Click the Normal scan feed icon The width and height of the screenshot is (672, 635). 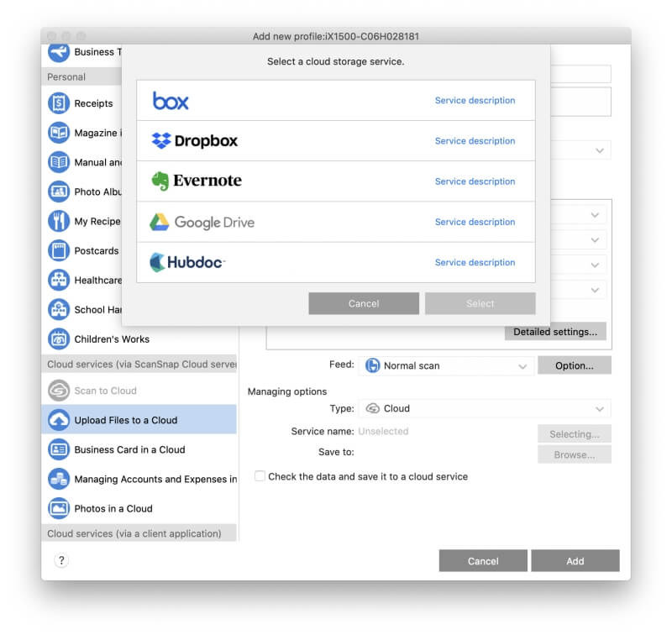372,365
